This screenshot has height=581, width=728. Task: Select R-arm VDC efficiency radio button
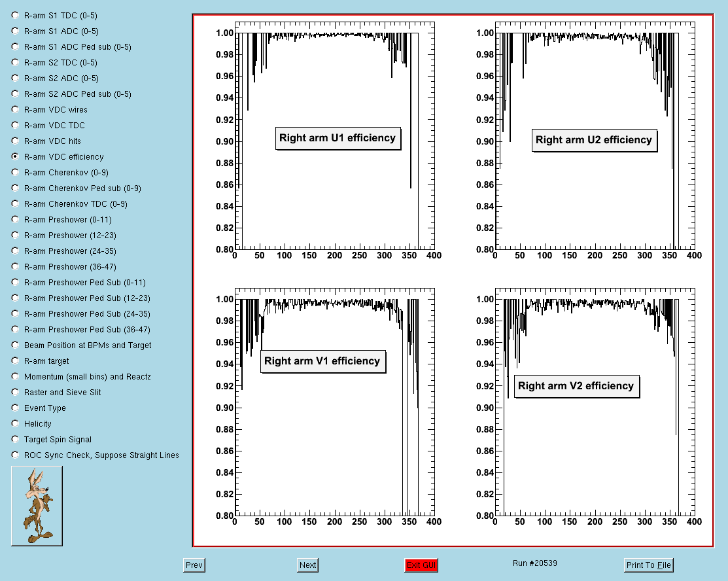click(15, 156)
